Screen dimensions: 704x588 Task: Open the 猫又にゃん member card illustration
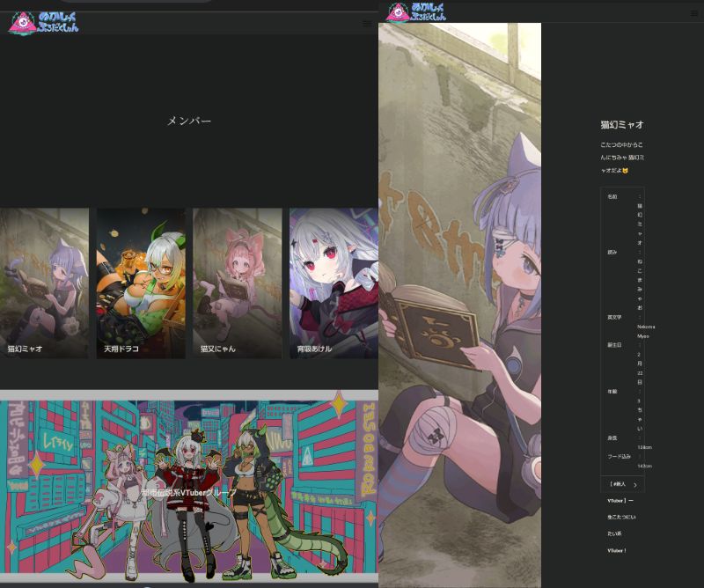coord(238,273)
